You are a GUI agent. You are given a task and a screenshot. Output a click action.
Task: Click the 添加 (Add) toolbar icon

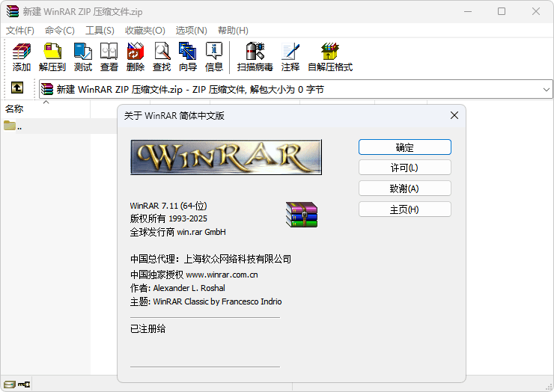[x=22, y=57]
